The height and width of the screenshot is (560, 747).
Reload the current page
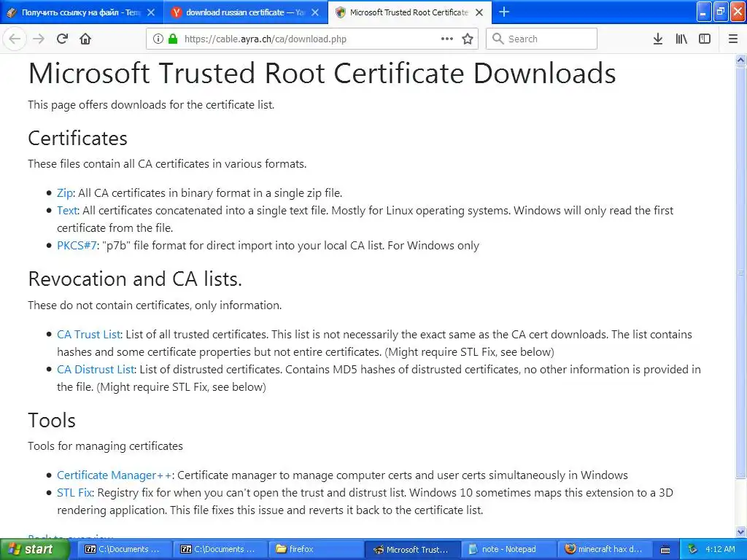click(62, 39)
